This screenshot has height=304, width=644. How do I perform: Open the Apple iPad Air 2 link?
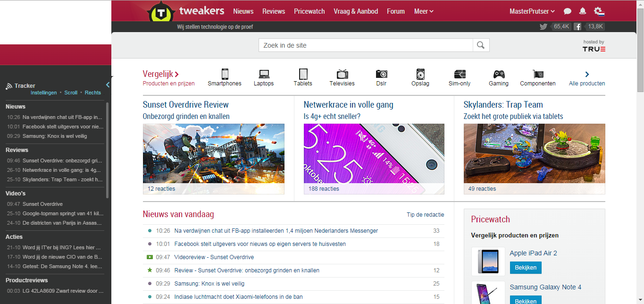[534, 253]
